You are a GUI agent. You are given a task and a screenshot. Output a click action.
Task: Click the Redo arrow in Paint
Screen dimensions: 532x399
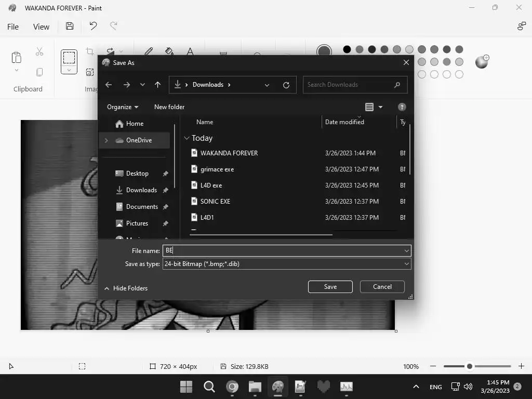(x=114, y=26)
